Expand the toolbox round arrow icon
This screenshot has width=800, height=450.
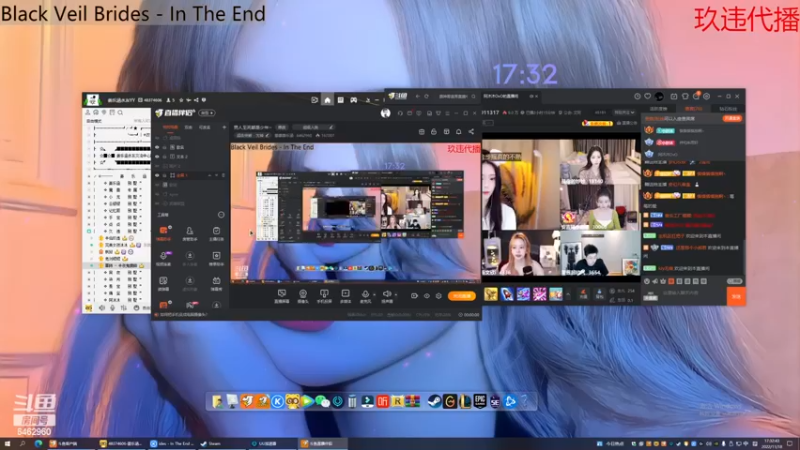[x=221, y=215]
